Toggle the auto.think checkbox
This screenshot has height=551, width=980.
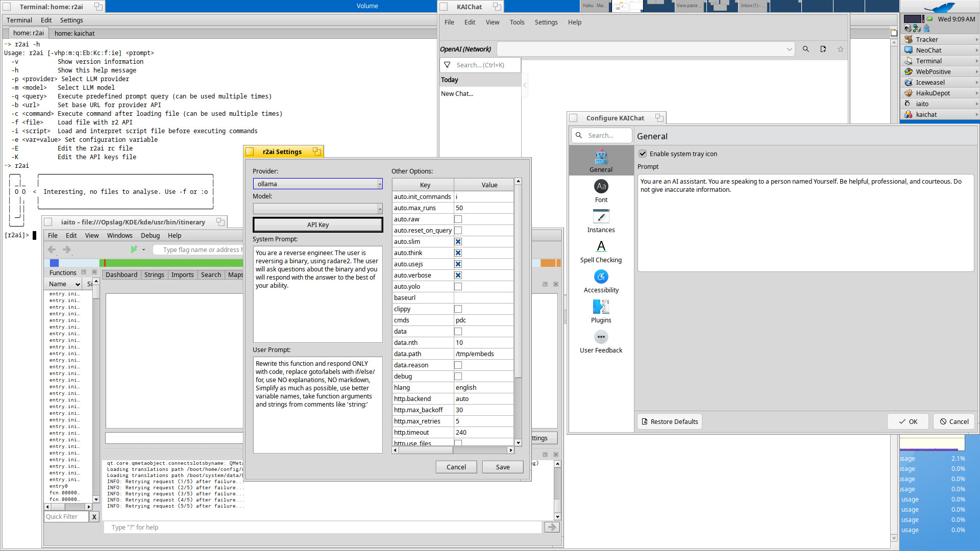[458, 253]
